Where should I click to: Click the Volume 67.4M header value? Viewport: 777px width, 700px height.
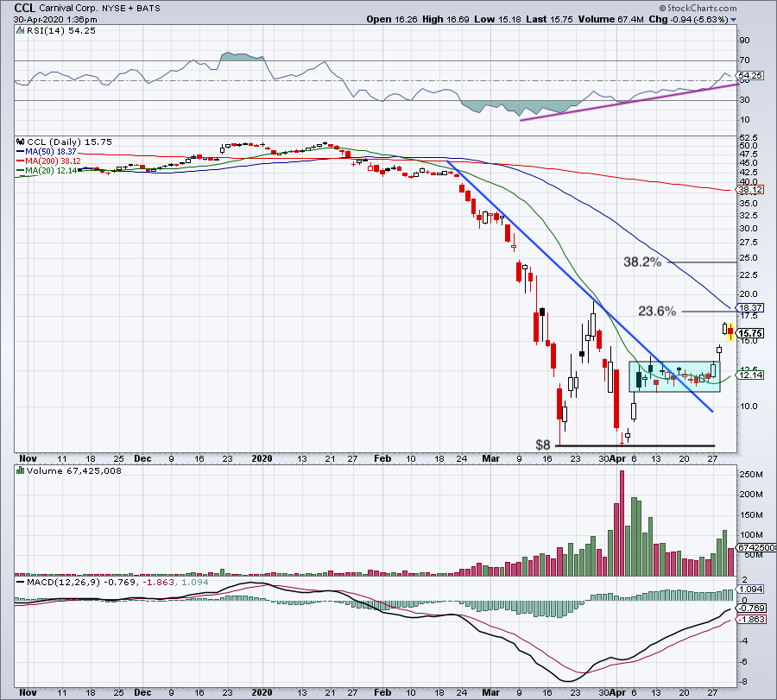[610, 19]
